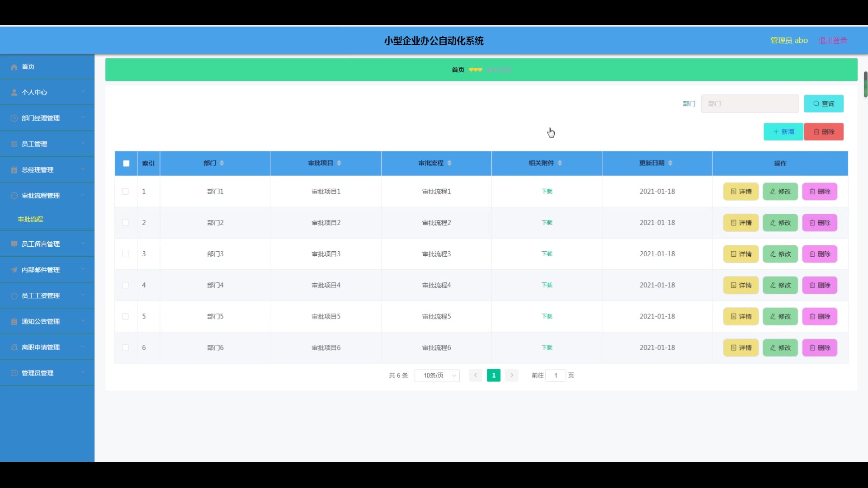Click the trash icon on red 删除 button

click(x=816, y=132)
